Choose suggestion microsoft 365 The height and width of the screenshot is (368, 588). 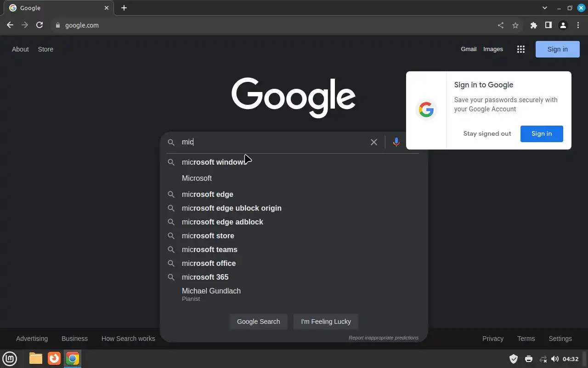tap(294, 277)
